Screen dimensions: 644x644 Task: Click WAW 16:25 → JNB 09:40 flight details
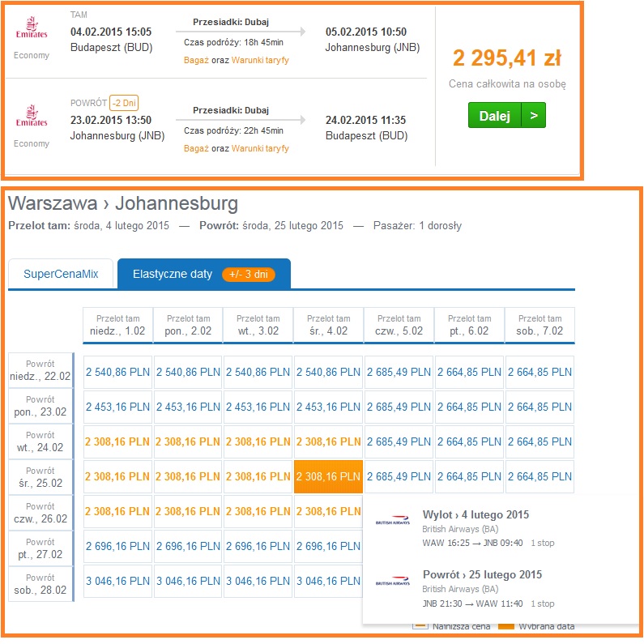pos(472,543)
